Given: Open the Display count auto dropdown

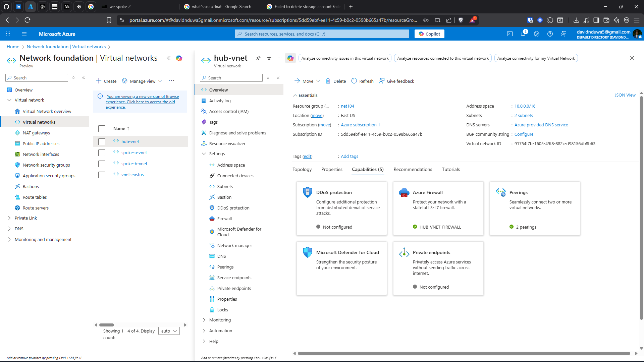Looking at the screenshot, I should (169, 331).
